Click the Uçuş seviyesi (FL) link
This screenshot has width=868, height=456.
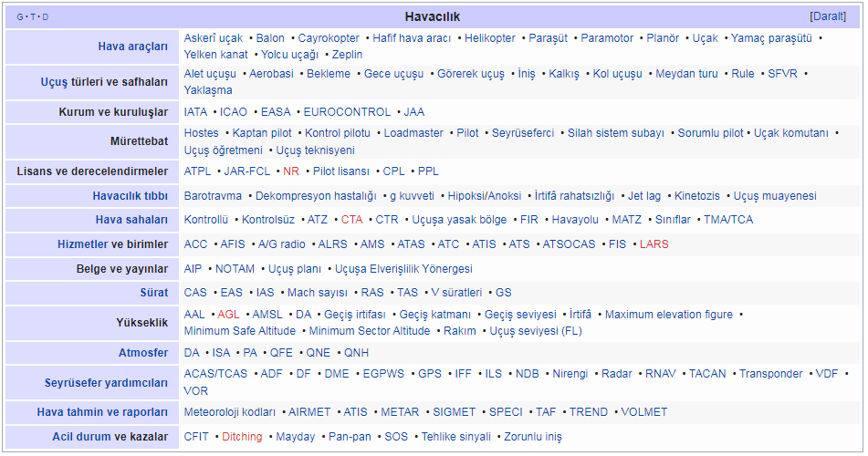pos(536,331)
